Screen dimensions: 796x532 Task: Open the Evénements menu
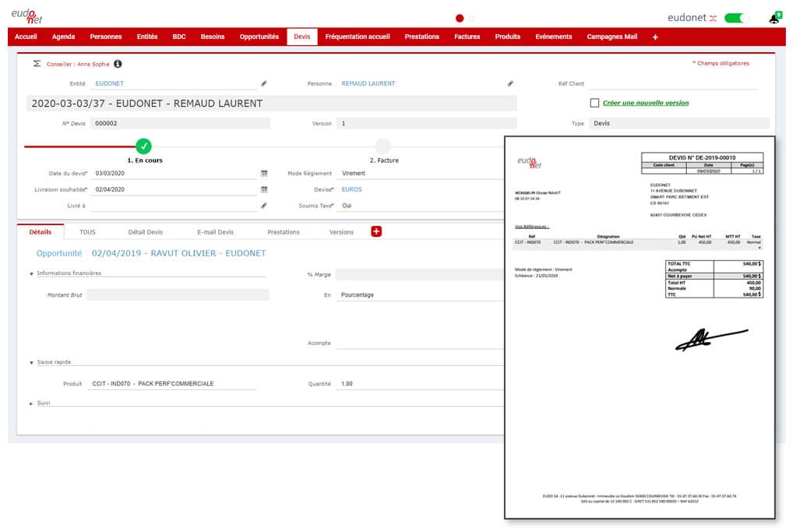pos(554,37)
